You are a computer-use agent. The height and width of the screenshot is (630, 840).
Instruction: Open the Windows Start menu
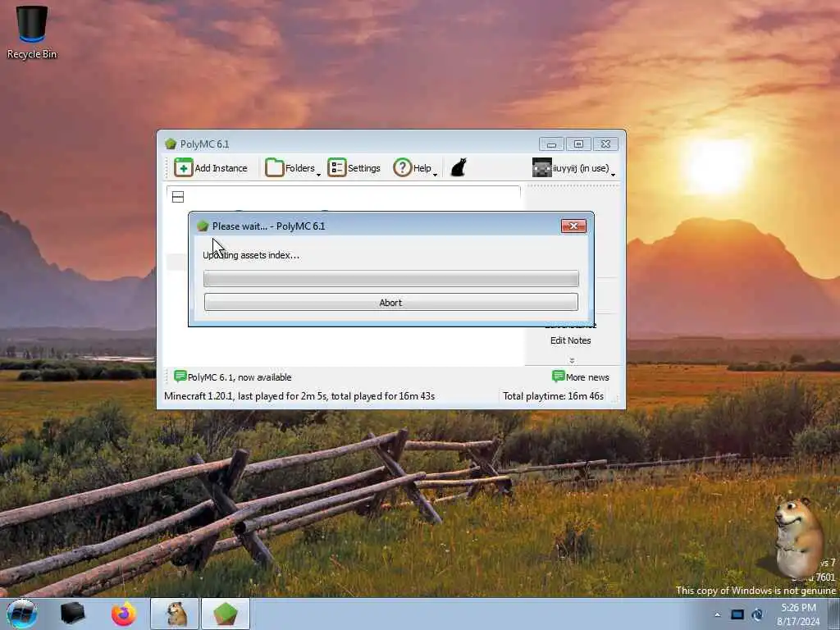tap(22, 614)
